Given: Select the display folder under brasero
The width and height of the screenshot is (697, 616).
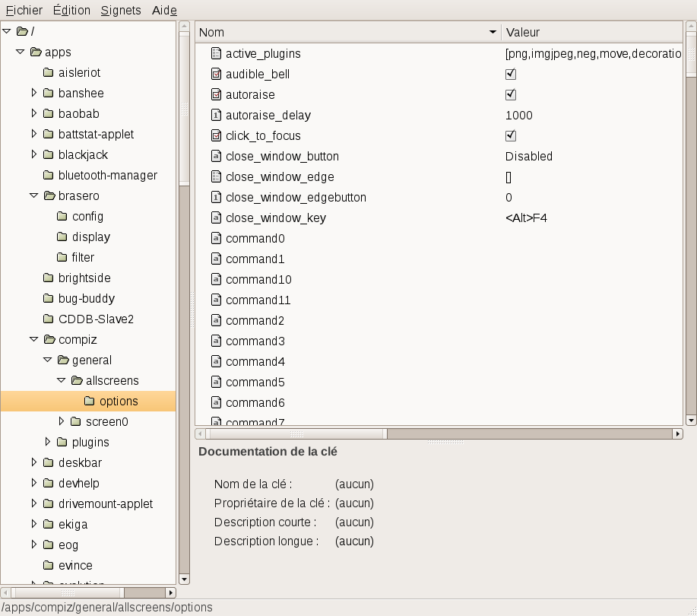Looking at the screenshot, I should click(91, 237).
